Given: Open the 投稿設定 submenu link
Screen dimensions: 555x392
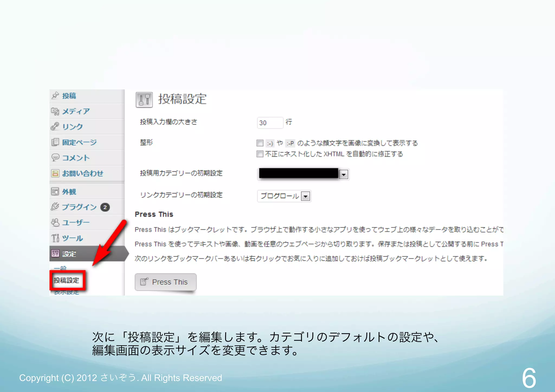Looking at the screenshot, I should click(x=66, y=280).
